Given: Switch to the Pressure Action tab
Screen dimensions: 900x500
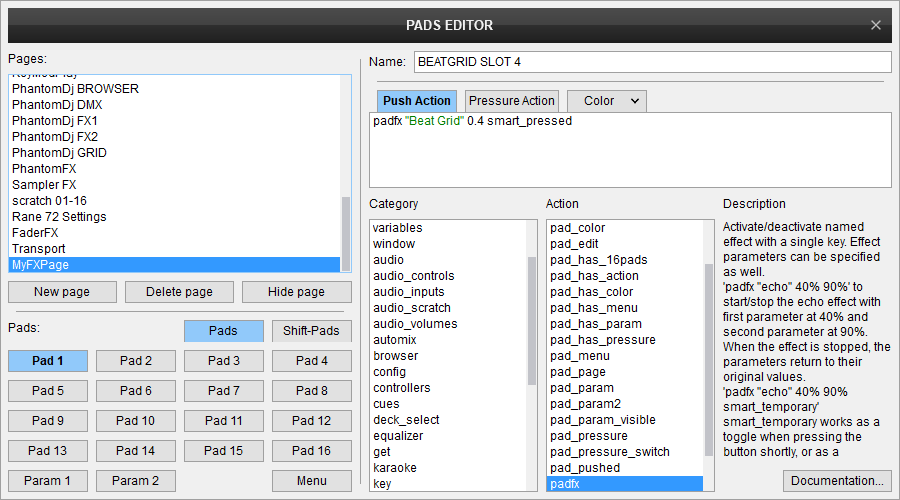Looking at the screenshot, I should tap(511, 101).
